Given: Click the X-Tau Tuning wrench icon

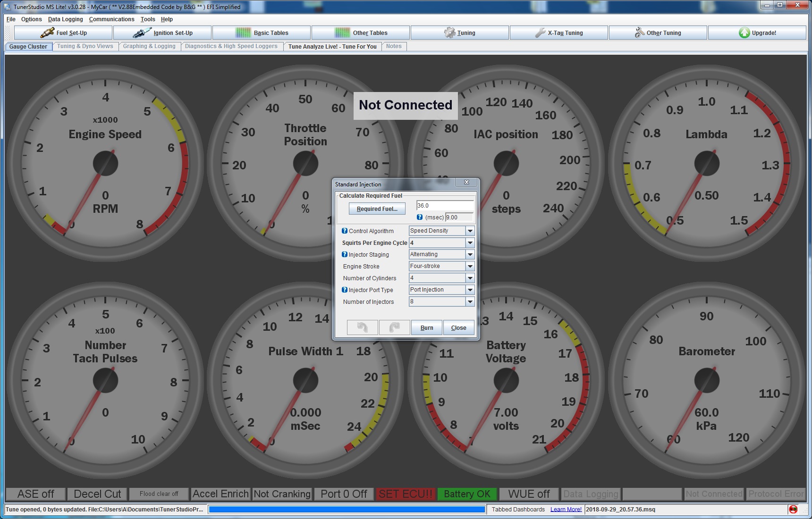Looking at the screenshot, I should tap(540, 33).
